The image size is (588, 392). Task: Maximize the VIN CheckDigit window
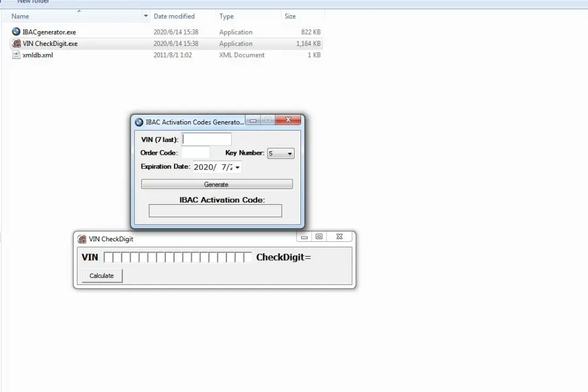[x=319, y=237]
